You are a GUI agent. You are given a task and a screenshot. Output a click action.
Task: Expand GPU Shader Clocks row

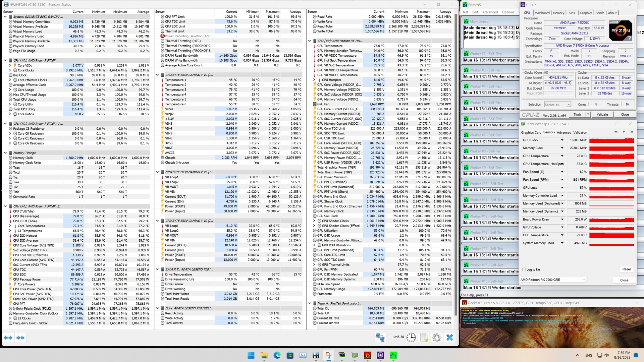[x=314, y=221]
